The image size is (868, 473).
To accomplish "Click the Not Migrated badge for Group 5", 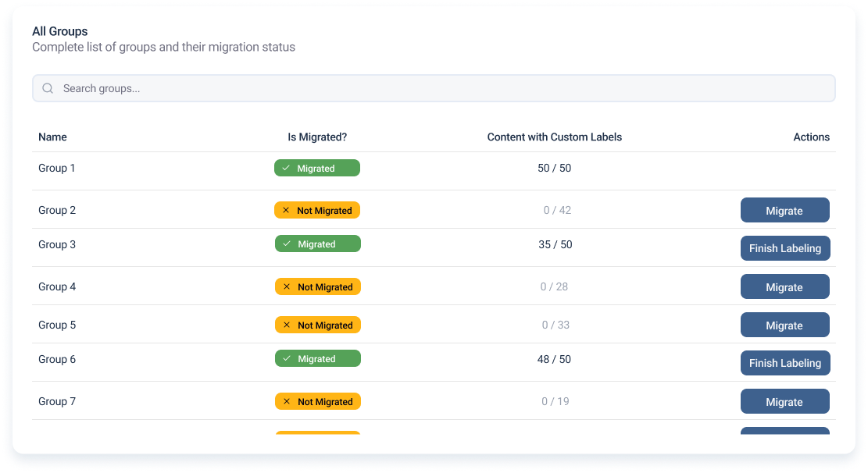I will tap(318, 325).
